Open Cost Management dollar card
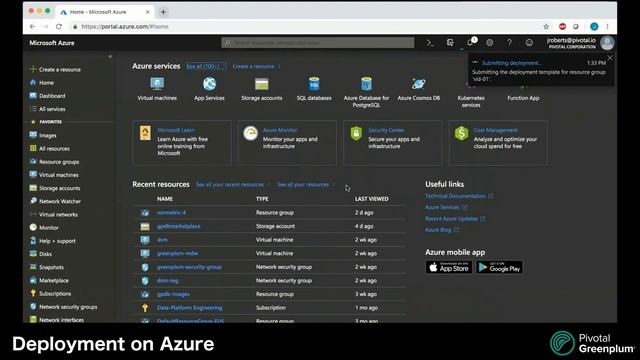The image size is (640, 360). (498, 142)
